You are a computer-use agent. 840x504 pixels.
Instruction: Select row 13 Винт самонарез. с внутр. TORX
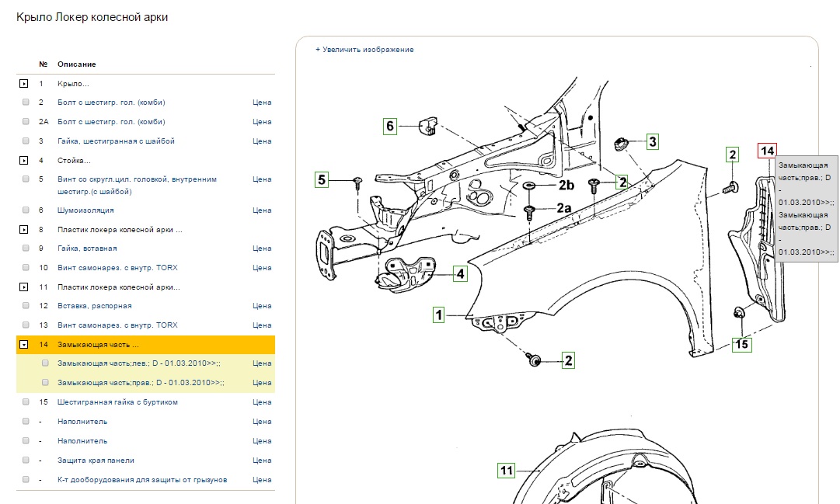pos(117,325)
